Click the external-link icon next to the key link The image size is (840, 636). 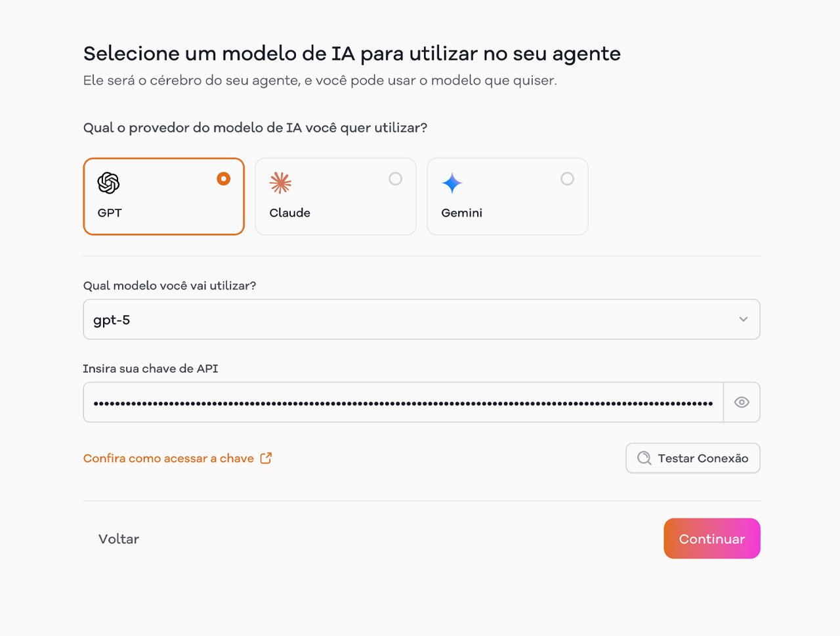click(x=265, y=458)
